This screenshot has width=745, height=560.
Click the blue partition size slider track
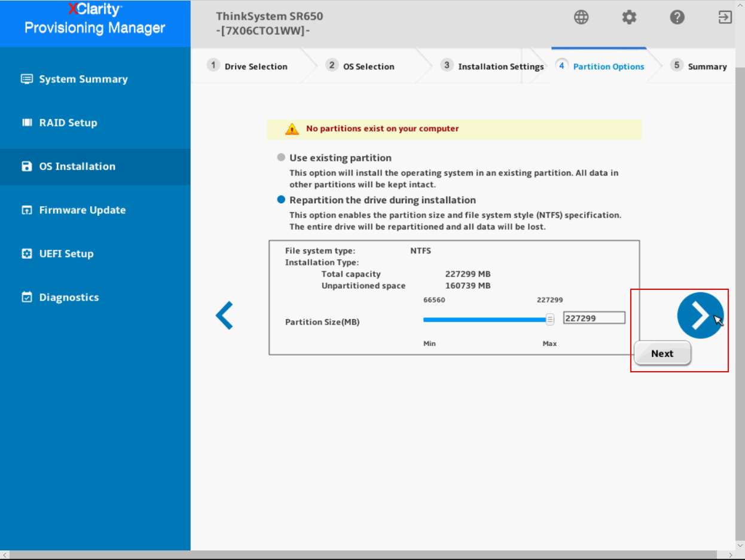(x=484, y=320)
